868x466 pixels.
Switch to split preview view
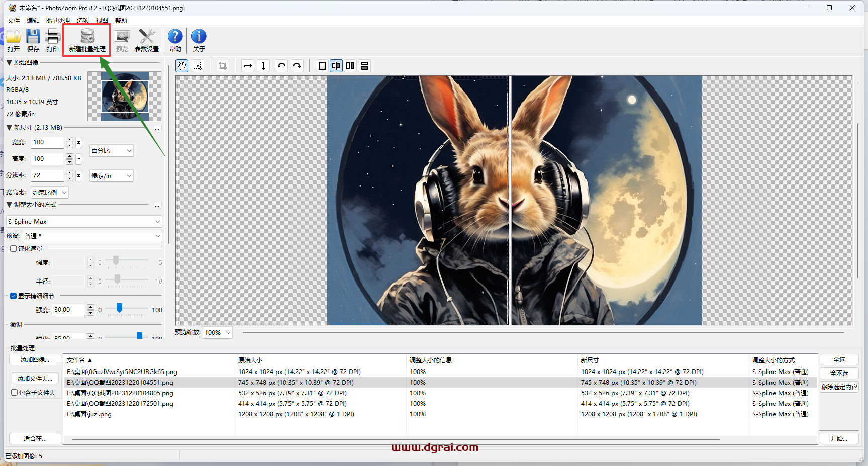click(x=336, y=66)
